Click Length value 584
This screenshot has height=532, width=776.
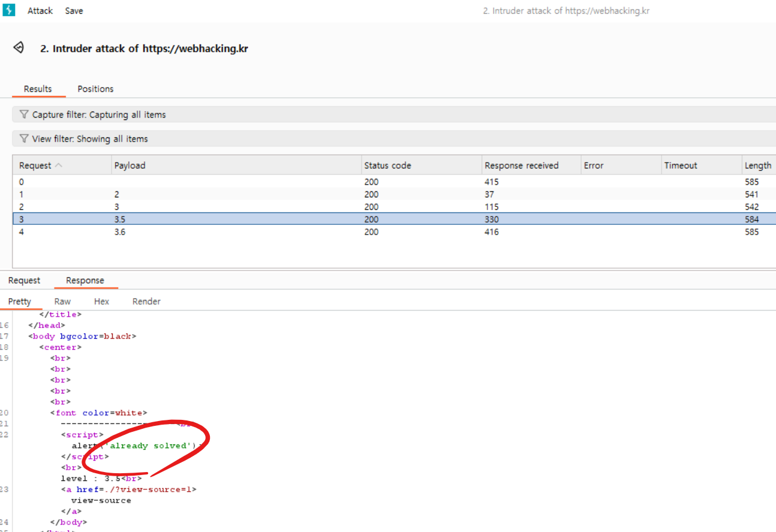tap(751, 220)
